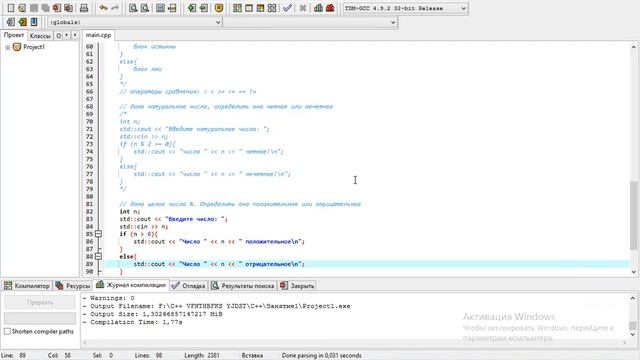This screenshot has height=360, width=640.
Task: Delete profiling information via red chart icon
Action: [x=330, y=8]
